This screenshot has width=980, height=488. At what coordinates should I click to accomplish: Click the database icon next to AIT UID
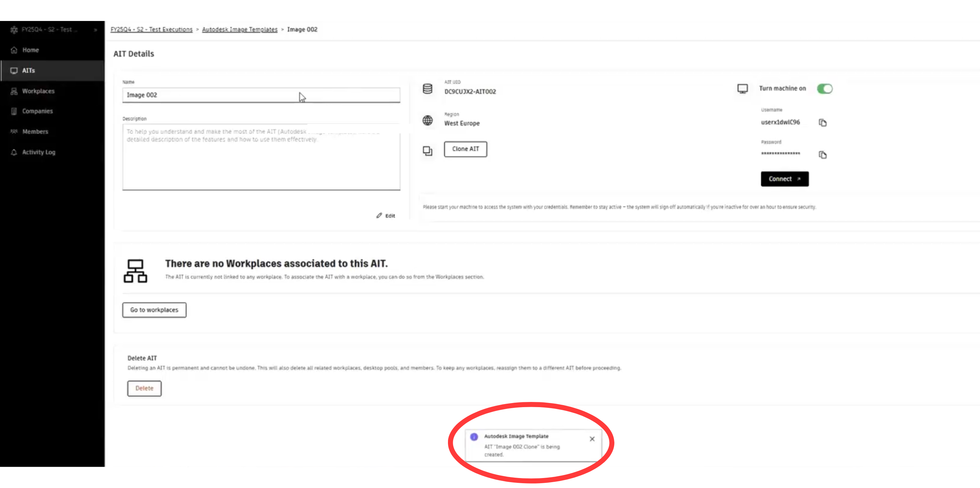pos(427,88)
